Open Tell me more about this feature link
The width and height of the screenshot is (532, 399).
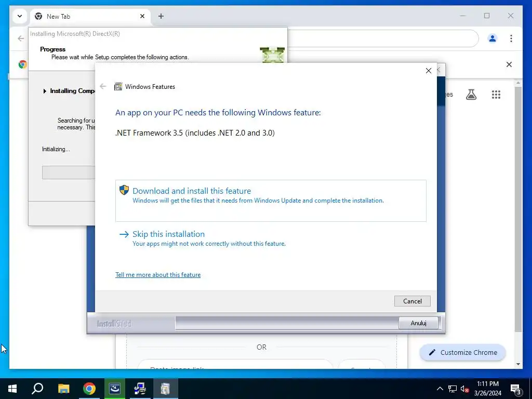click(158, 274)
